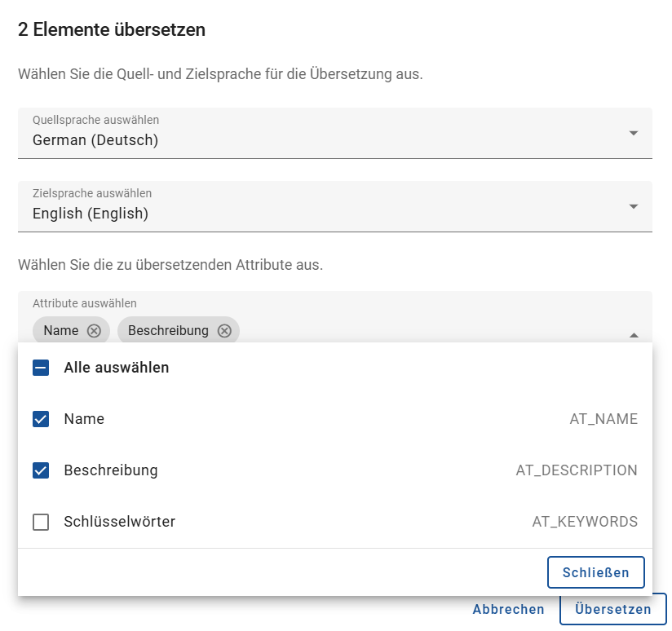This screenshot has height=631, width=672.
Task: Remove the Beschreibung chip via its x icon
Action: click(224, 331)
